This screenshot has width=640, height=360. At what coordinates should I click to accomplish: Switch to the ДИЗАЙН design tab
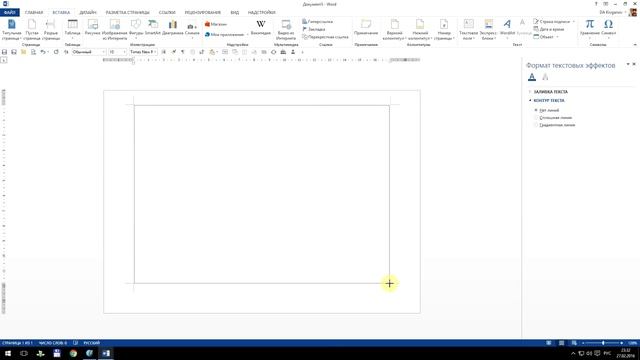[88, 13]
